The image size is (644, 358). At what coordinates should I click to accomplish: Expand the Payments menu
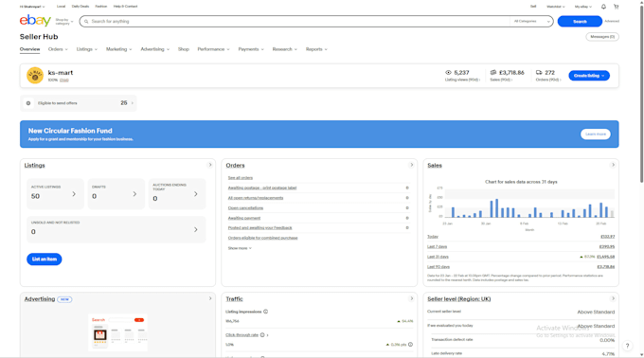pyautogui.click(x=251, y=49)
